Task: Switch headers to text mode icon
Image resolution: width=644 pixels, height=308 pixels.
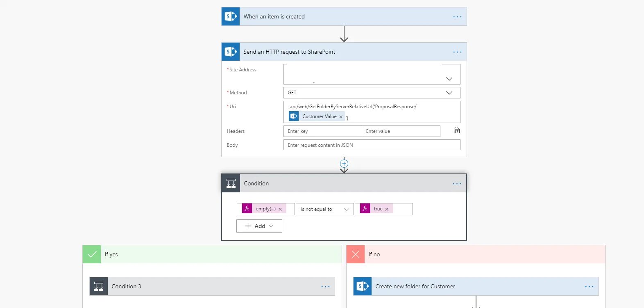Action: pos(457,131)
